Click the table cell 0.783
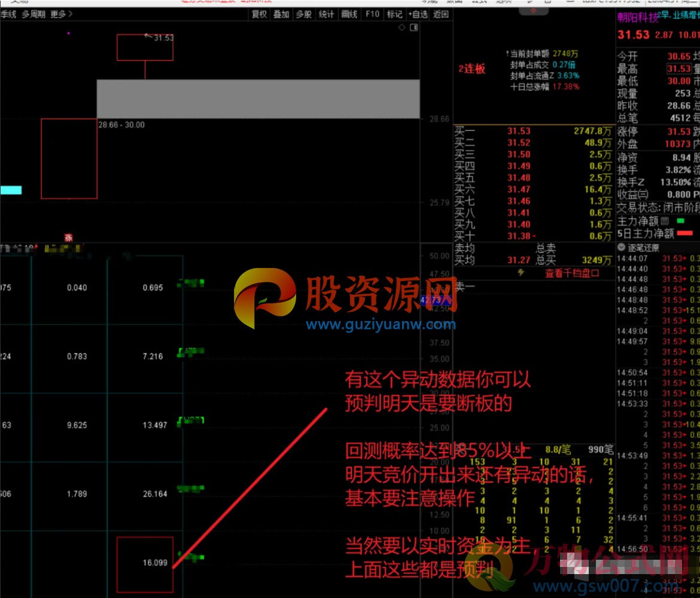 (77, 356)
